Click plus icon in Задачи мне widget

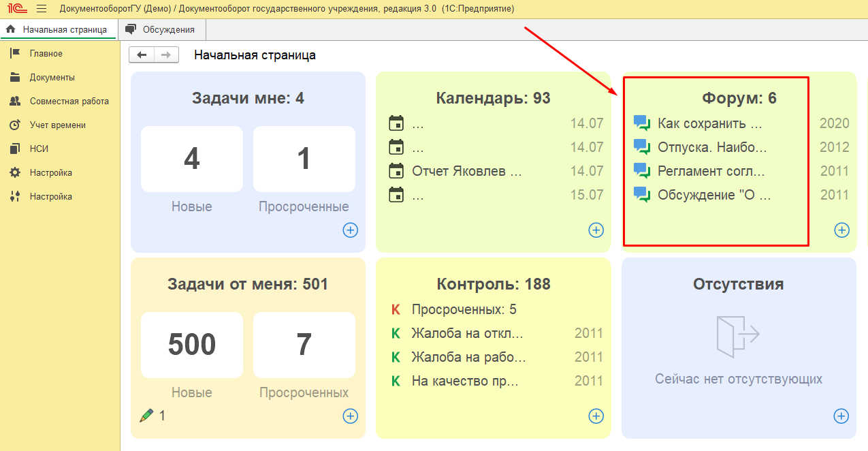350,230
